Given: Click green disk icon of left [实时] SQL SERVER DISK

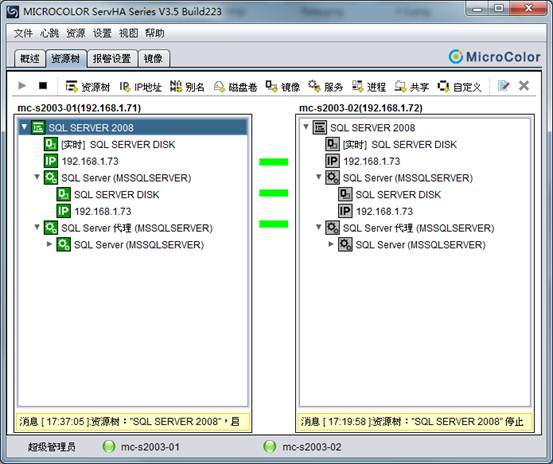Looking at the screenshot, I should [51, 144].
